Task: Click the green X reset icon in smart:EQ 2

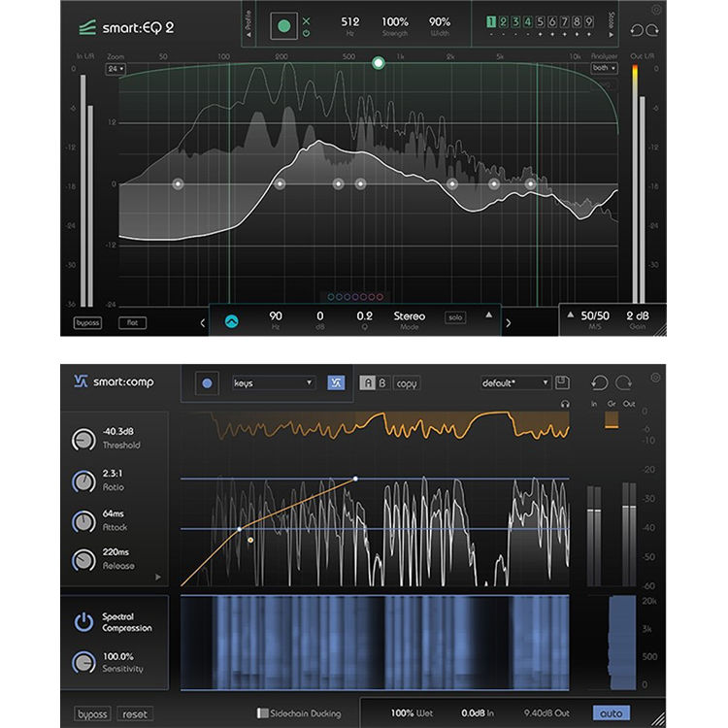Action: click(x=306, y=21)
